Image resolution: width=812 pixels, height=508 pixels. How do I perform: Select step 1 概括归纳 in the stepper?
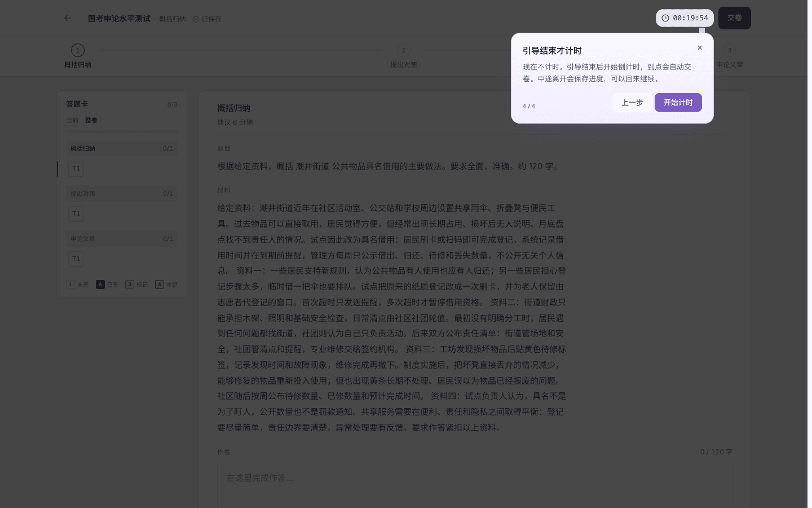pyautogui.click(x=78, y=56)
